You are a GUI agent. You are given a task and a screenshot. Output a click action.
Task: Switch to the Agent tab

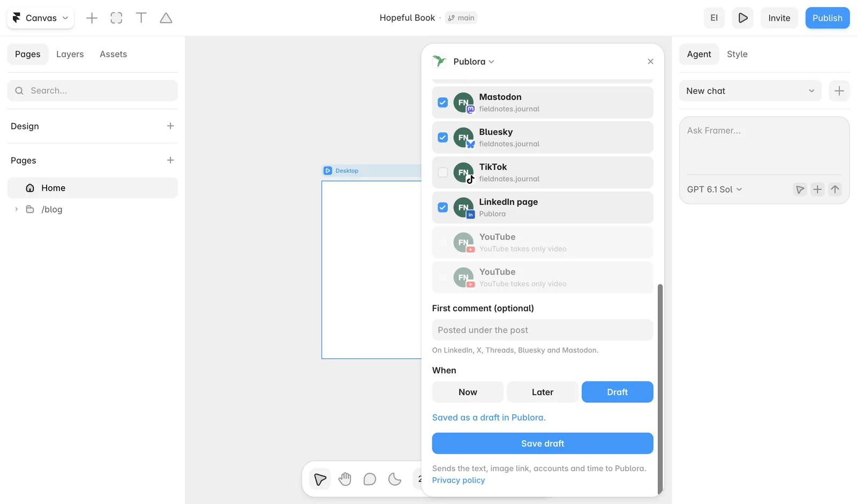click(x=699, y=54)
